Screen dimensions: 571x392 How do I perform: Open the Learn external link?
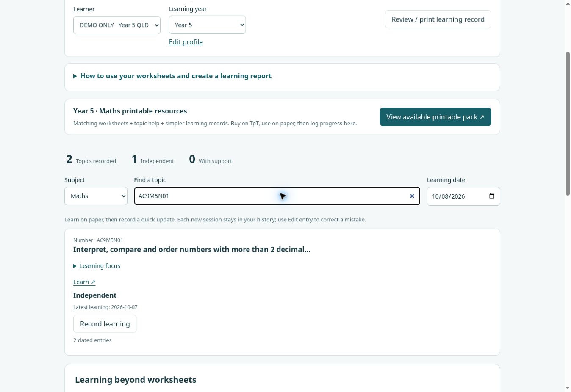pyautogui.click(x=84, y=282)
